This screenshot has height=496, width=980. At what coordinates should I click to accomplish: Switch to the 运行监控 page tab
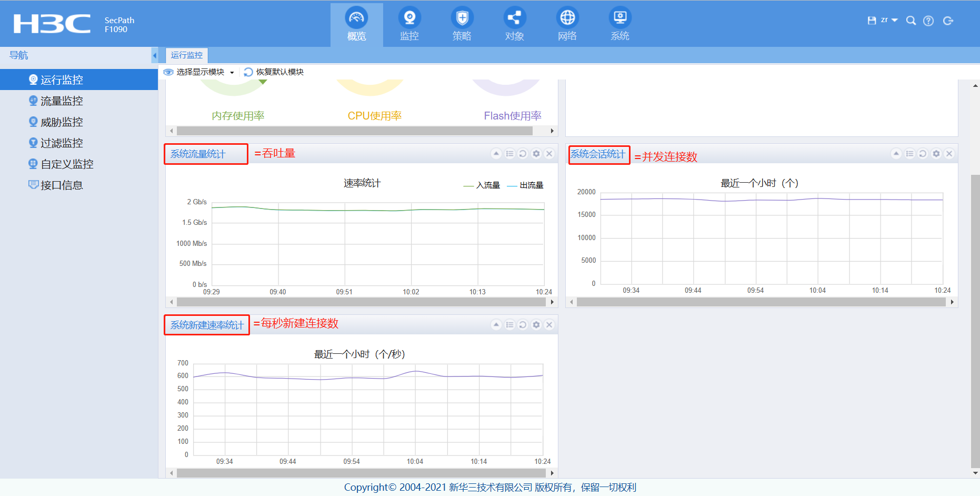coord(187,55)
